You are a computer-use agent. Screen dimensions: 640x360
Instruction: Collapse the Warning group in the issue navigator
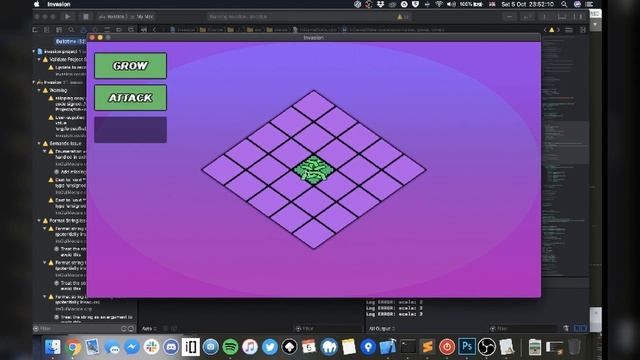pos(39,91)
